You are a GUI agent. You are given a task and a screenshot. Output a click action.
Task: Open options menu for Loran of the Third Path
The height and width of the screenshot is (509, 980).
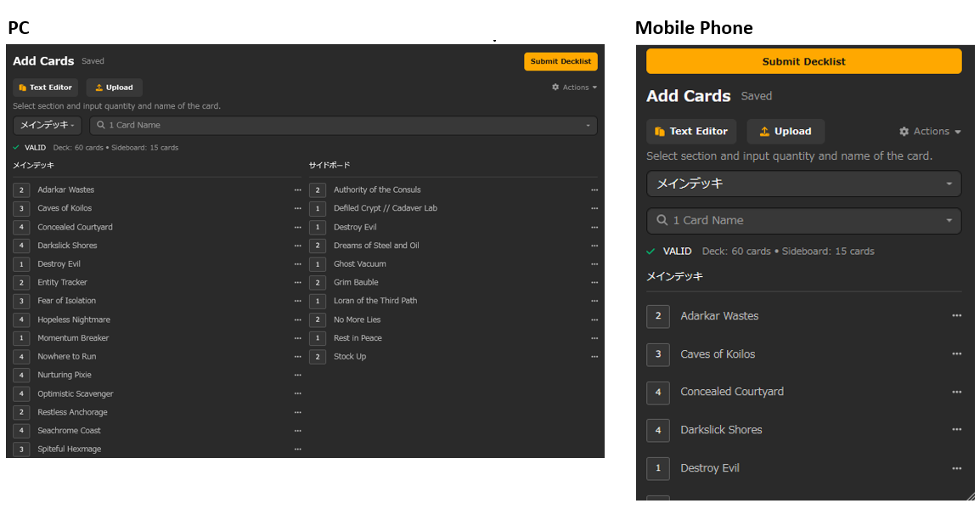[594, 301]
